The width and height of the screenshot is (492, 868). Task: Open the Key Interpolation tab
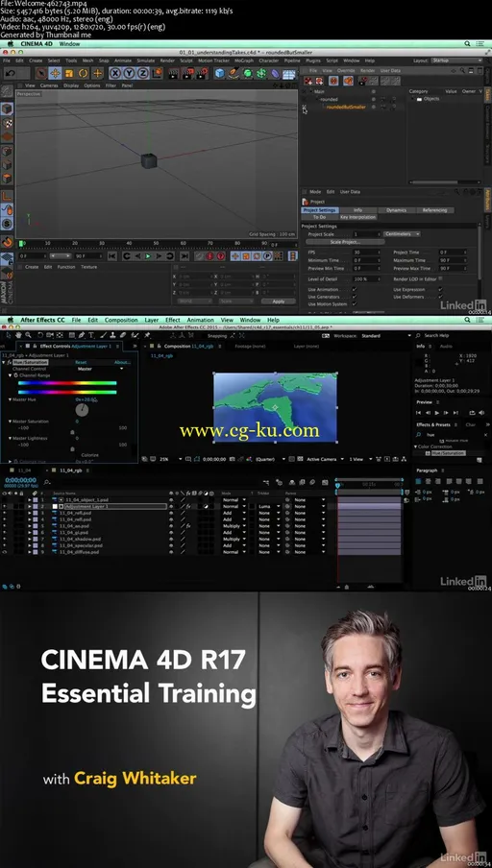point(357,217)
